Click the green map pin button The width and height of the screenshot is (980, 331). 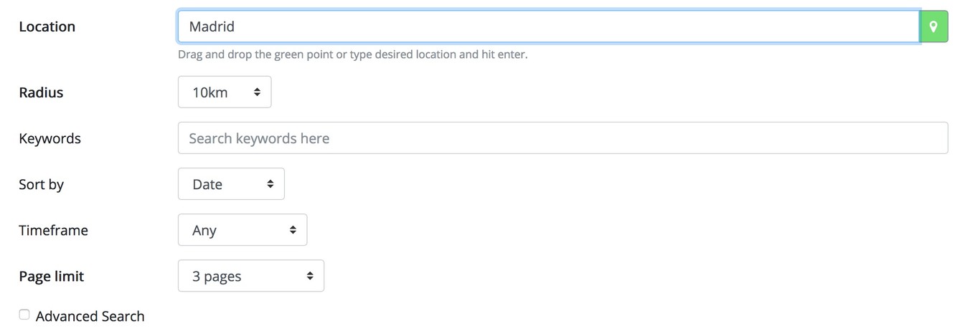(933, 27)
